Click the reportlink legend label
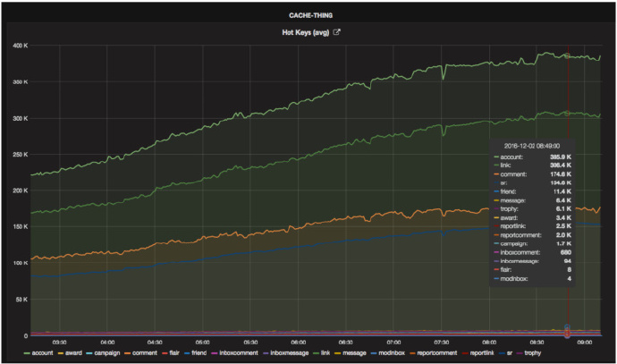This screenshot has height=364, width=617. click(482, 353)
